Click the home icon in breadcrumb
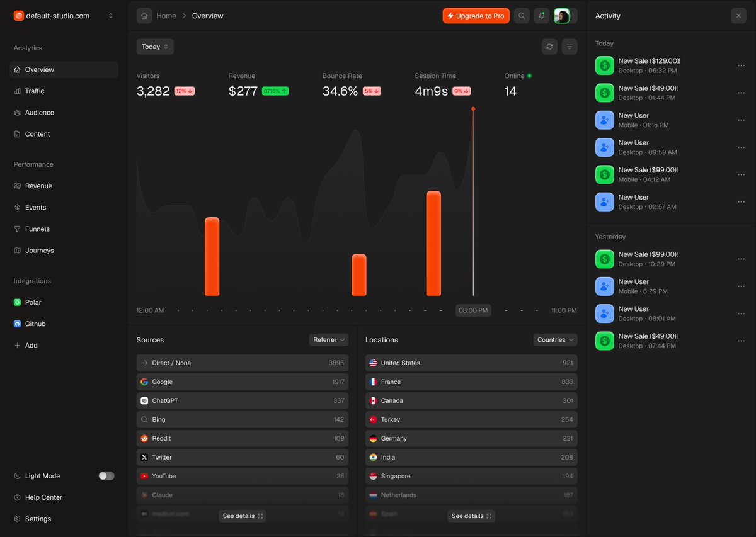The image size is (756, 537). (x=144, y=16)
